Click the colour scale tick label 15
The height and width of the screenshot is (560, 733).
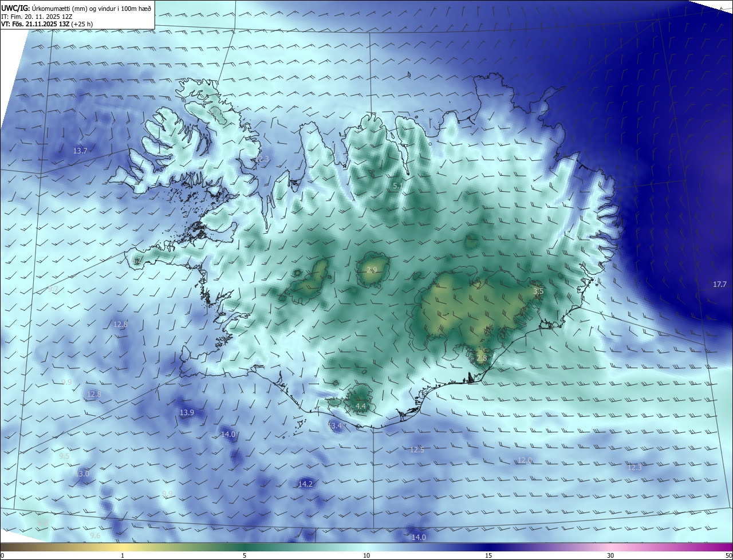point(488,555)
